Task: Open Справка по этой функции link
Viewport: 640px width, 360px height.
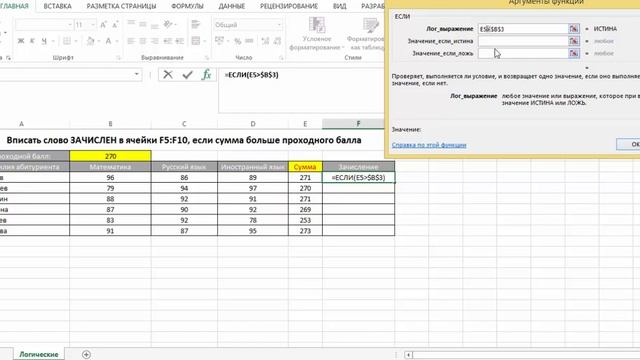Action: coord(429,145)
